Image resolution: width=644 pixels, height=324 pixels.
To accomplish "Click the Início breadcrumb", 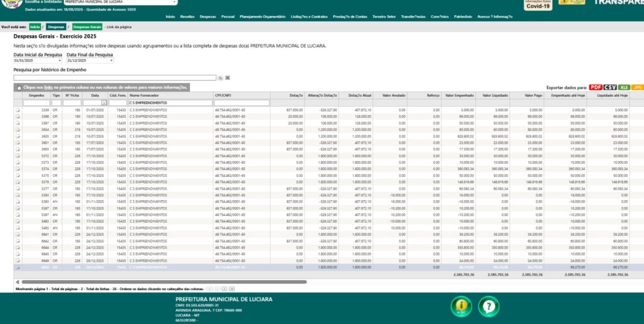I will pos(35,27).
